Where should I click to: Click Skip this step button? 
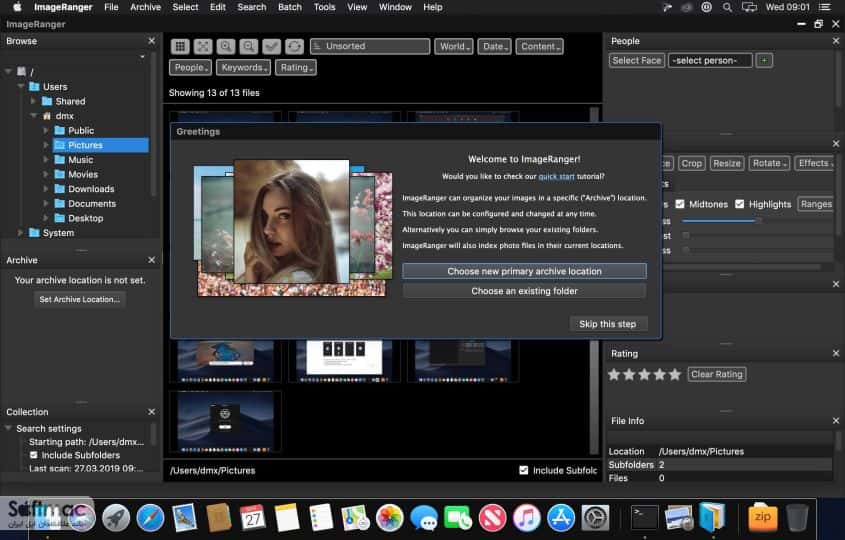point(608,324)
